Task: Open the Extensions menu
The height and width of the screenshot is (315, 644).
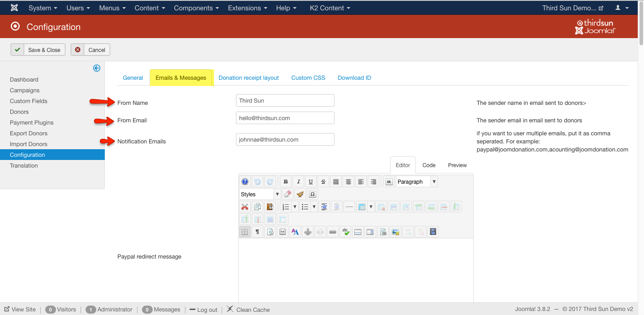Action: pos(247,8)
